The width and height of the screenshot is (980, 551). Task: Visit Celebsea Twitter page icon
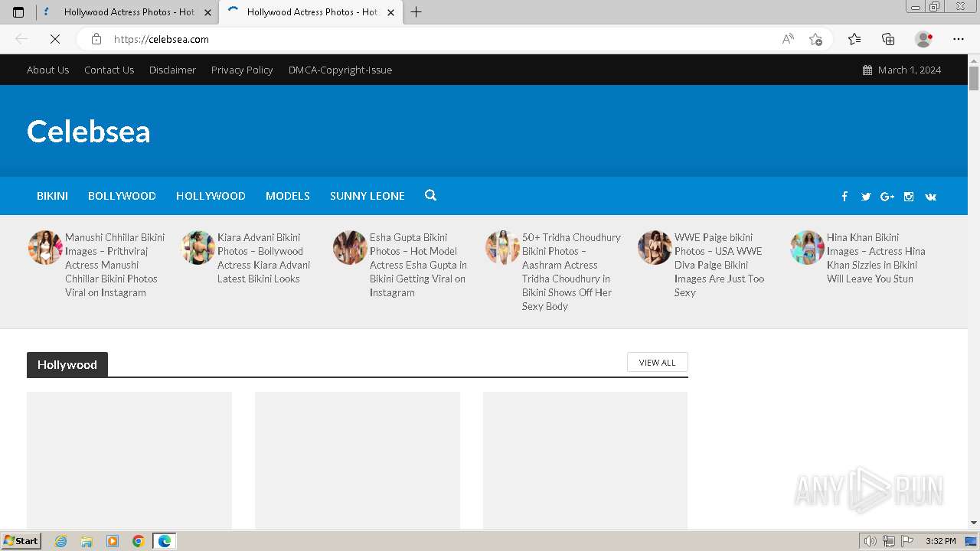866,197
